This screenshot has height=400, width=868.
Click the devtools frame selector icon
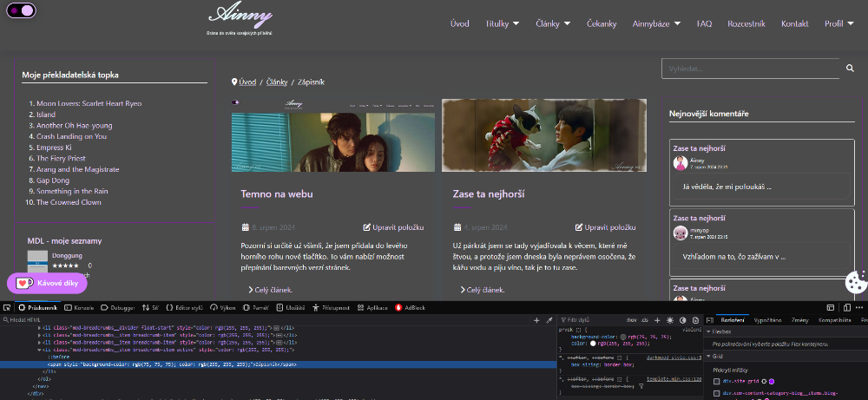831,308
